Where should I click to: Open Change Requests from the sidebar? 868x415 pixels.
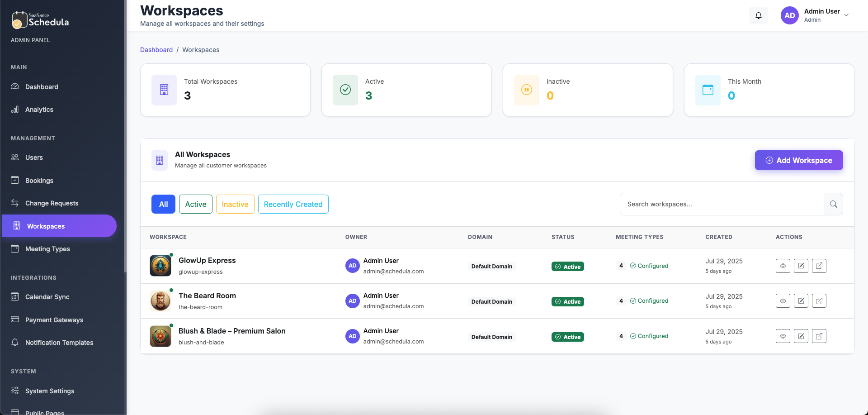52,203
